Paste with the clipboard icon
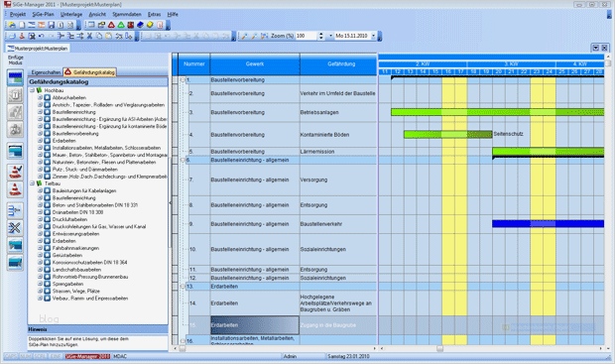The image size is (615, 364). [x=109, y=36]
